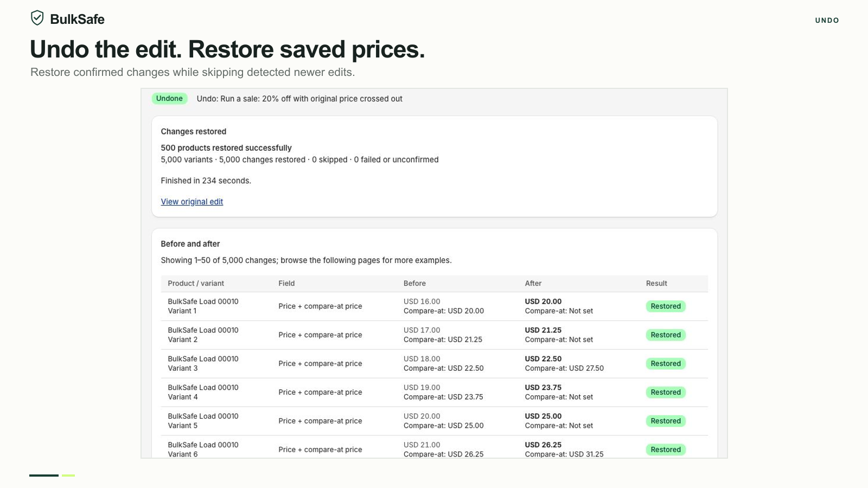Select the UNDO label at top right
The height and width of the screenshot is (488, 868).
click(x=827, y=21)
